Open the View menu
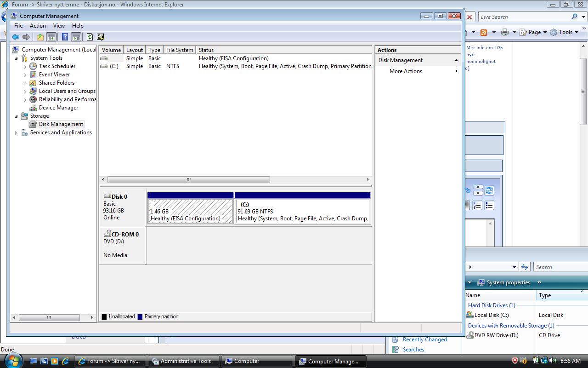The width and height of the screenshot is (588, 368). coord(59,26)
